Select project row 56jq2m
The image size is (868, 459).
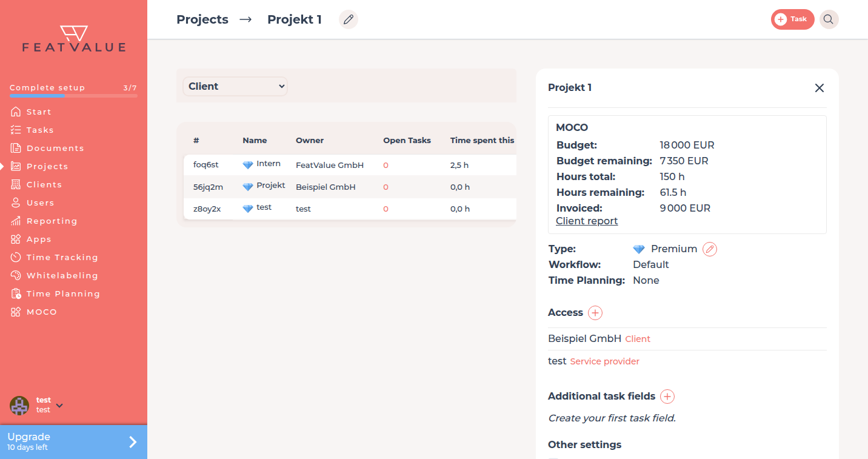click(350, 187)
